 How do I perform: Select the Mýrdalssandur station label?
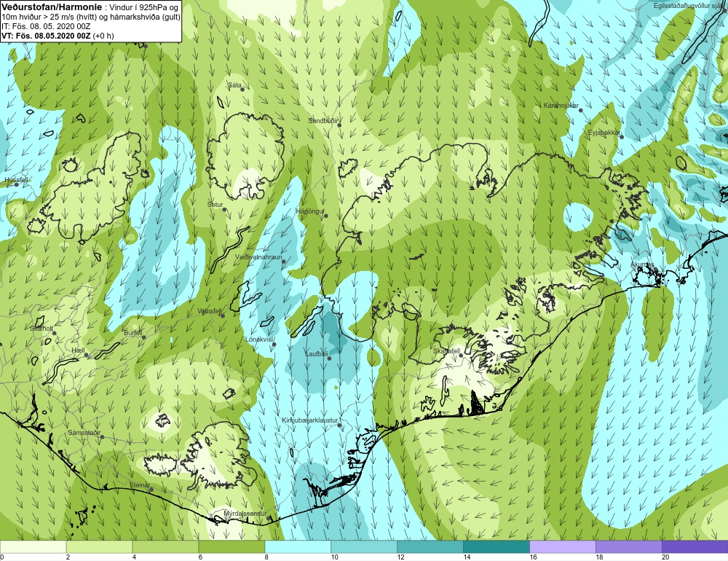(x=245, y=514)
